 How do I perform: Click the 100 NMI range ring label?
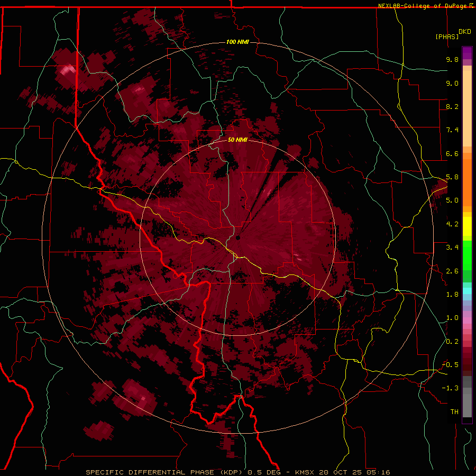237,42
